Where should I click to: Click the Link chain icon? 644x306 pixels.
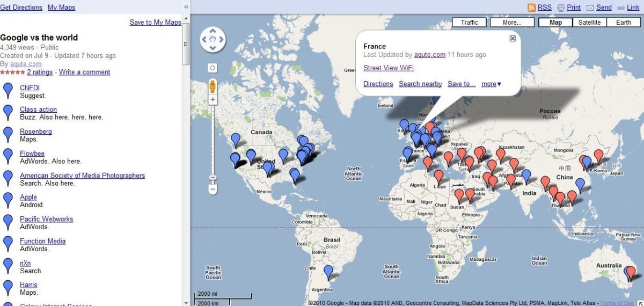click(620, 8)
